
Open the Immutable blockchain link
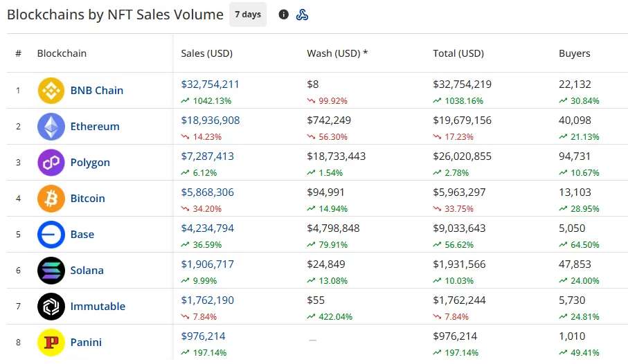98,307
